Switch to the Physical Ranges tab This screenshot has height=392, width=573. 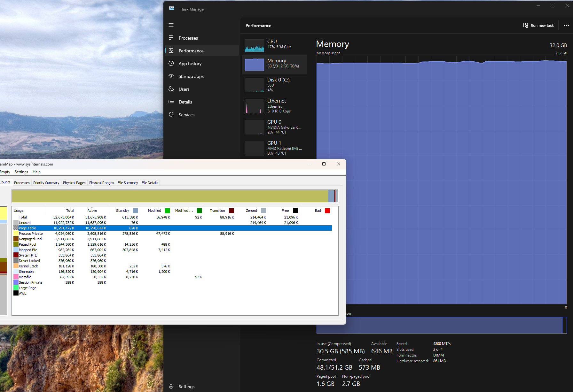tap(101, 183)
